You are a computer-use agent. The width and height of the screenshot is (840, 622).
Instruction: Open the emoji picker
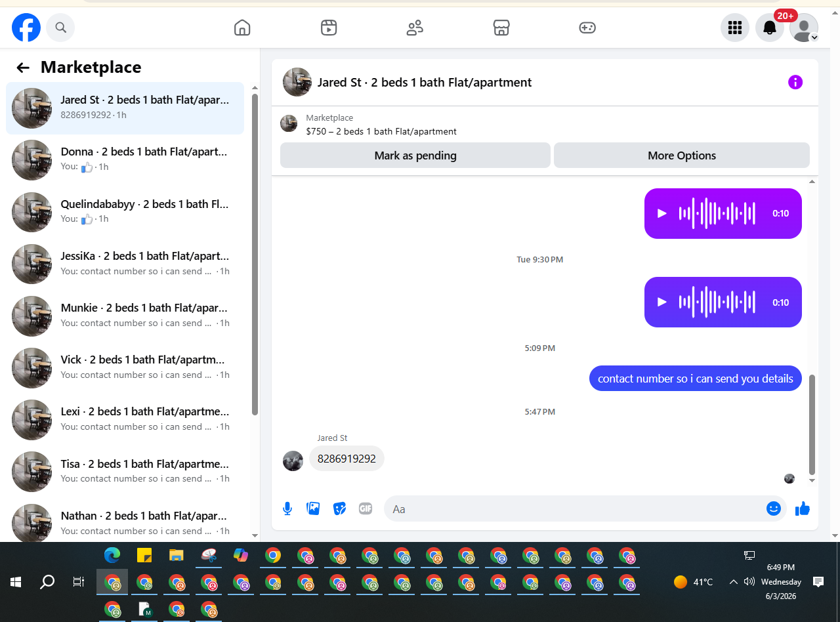tap(774, 508)
